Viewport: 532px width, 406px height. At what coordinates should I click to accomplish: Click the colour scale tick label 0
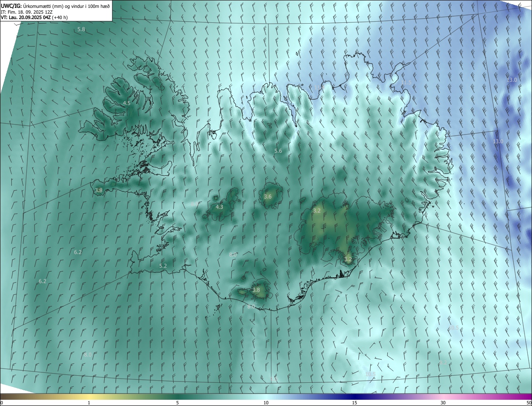tap(2, 403)
